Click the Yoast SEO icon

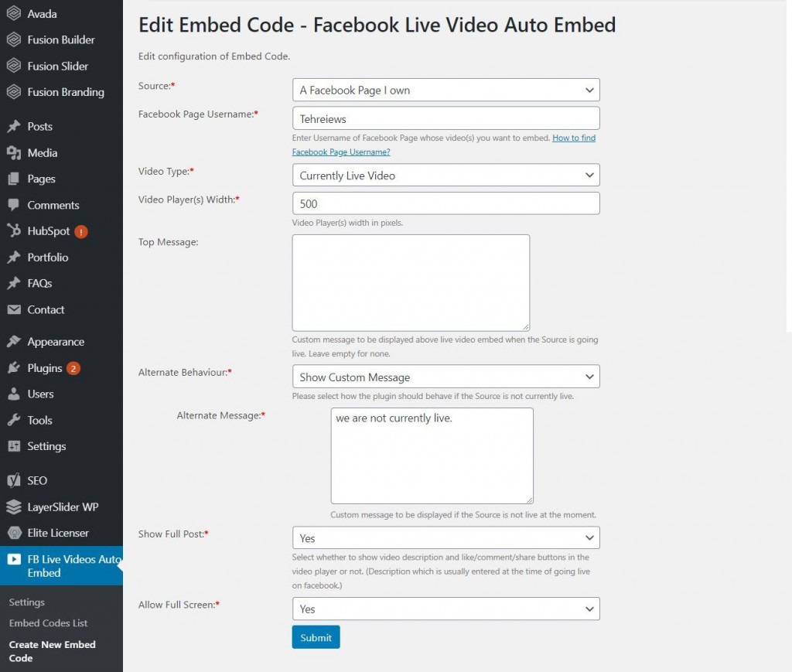(x=14, y=480)
